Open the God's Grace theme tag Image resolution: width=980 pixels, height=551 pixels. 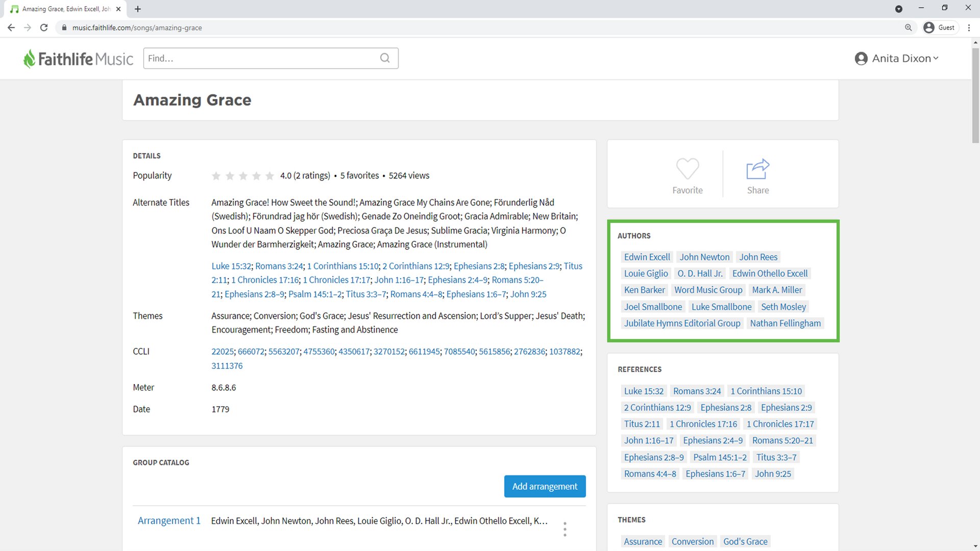[x=745, y=541]
